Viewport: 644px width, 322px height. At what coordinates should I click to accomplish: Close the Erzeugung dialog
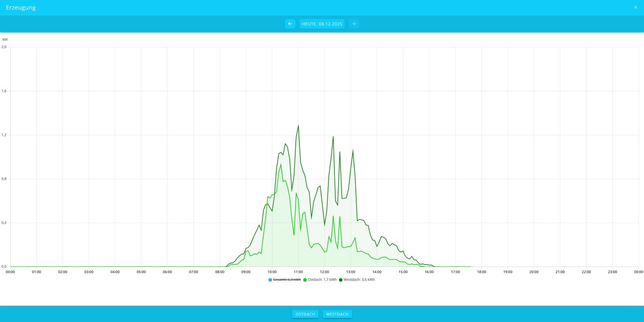tap(636, 7)
